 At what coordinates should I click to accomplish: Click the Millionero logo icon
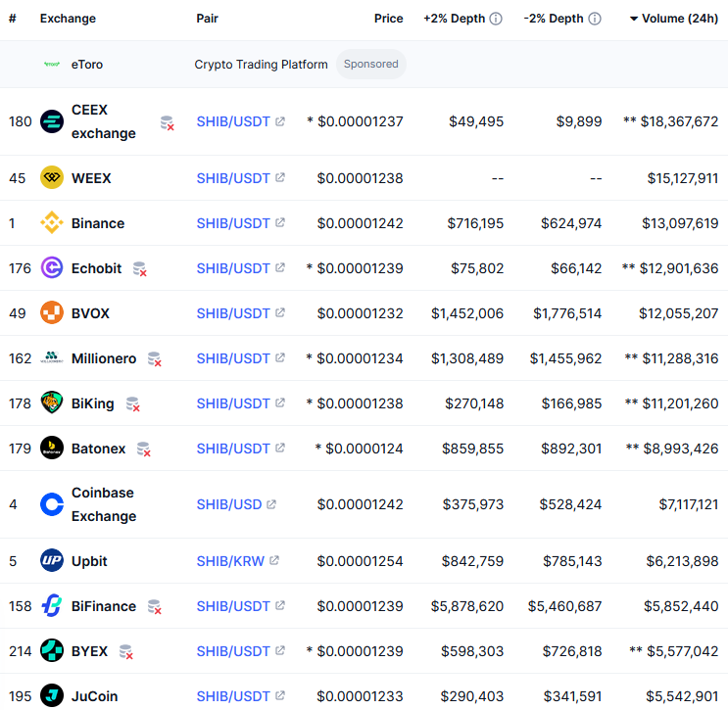point(52,357)
